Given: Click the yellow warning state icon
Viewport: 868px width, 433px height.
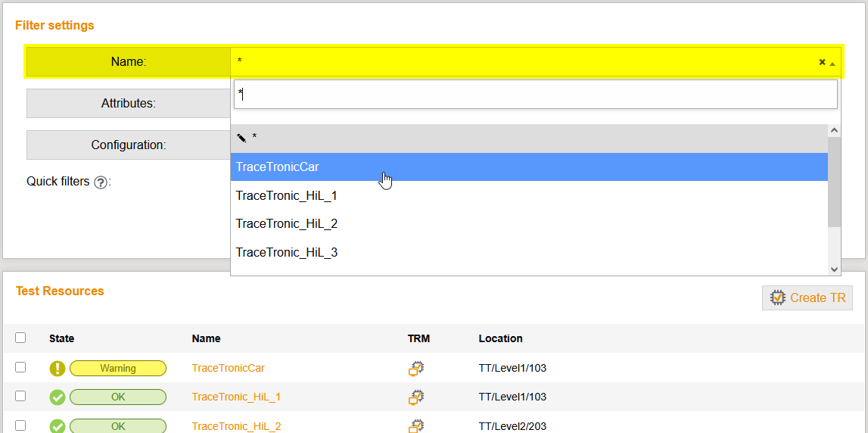Looking at the screenshot, I should point(58,369).
